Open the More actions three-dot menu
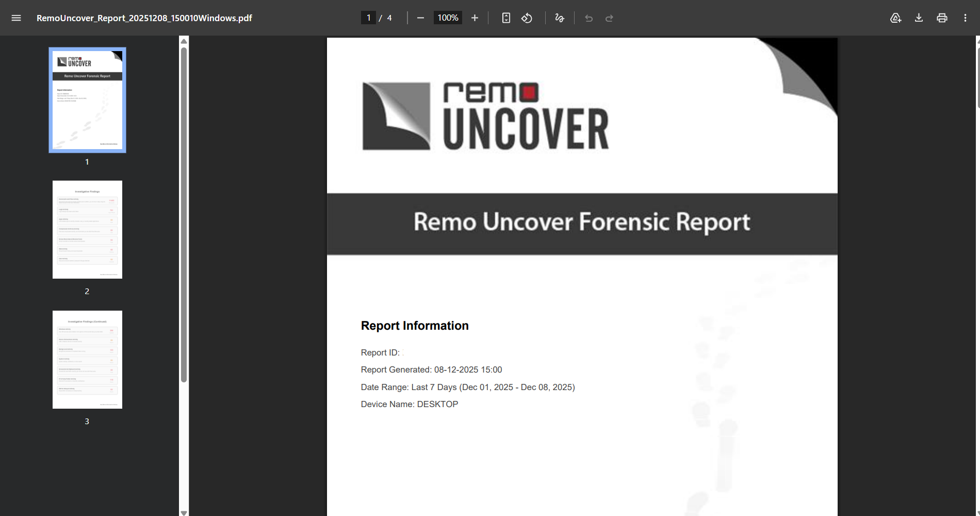The width and height of the screenshot is (980, 516). (x=965, y=18)
